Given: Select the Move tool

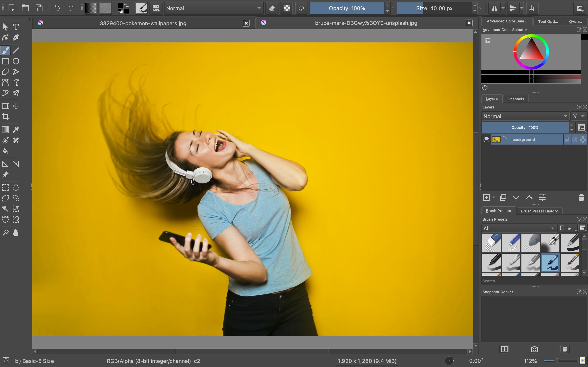Looking at the screenshot, I should (x=16, y=106).
